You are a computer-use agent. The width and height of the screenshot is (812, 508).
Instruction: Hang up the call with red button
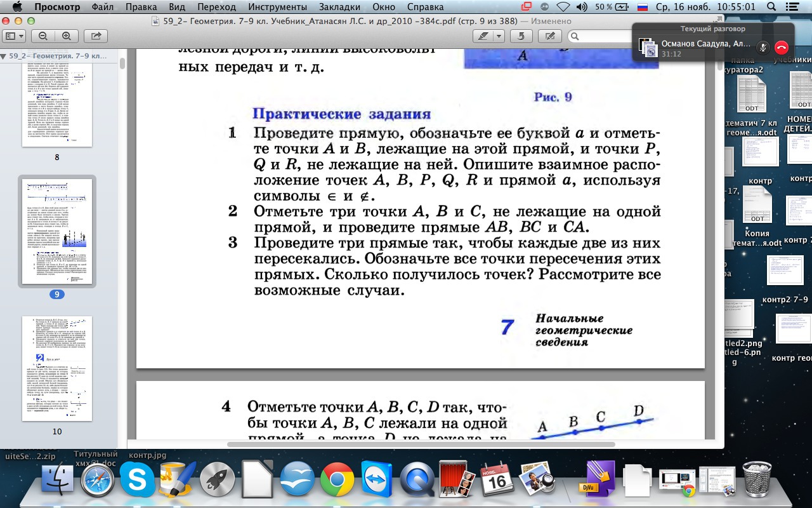(781, 47)
